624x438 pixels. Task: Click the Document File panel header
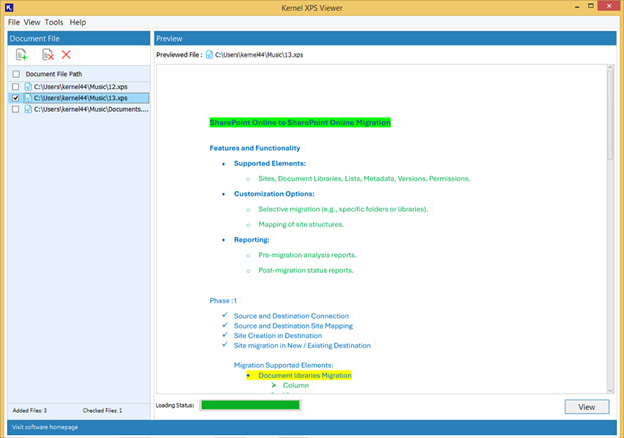point(79,39)
